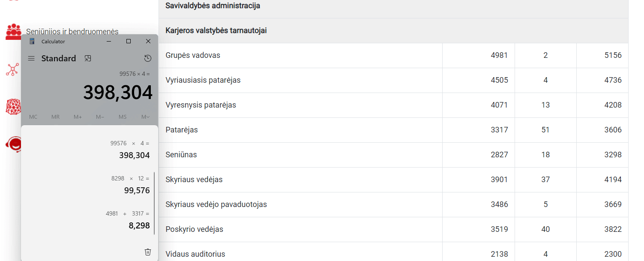Click the red people group icon
The height and width of the screenshot is (261, 644).
pos(13,32)
